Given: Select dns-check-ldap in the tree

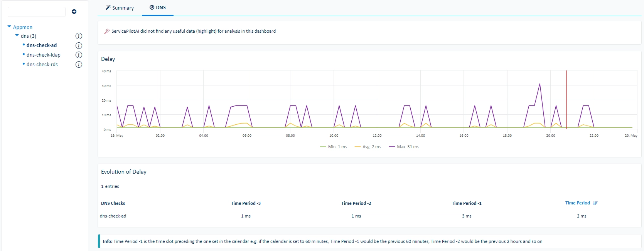Looking at the screenshot, I should point(44,55).
